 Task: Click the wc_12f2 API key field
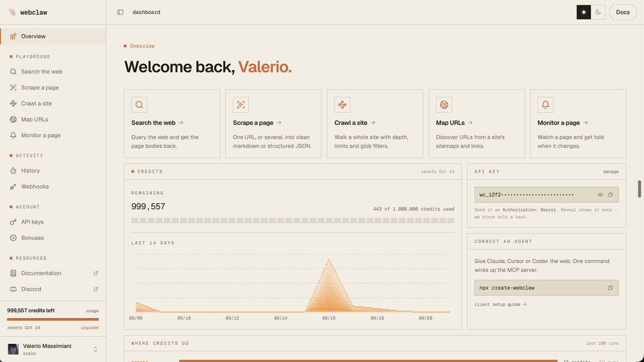(x=546, y=195)
